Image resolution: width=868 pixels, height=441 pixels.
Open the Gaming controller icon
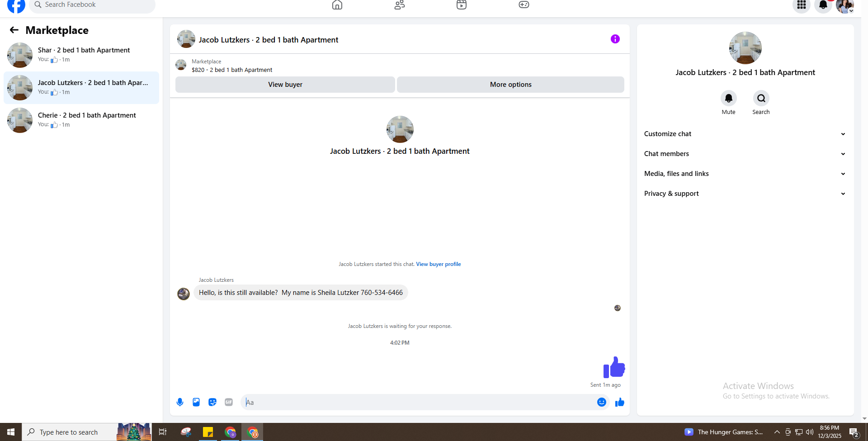coord(524,5)
